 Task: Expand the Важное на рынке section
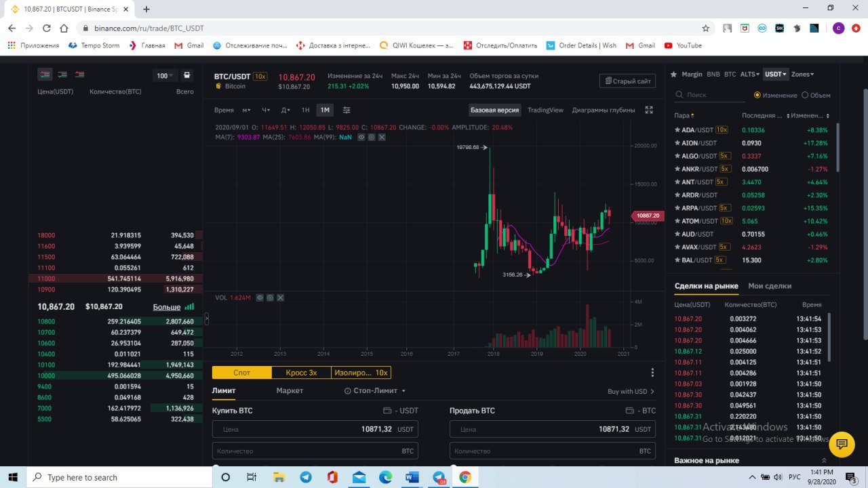point(824,461)
